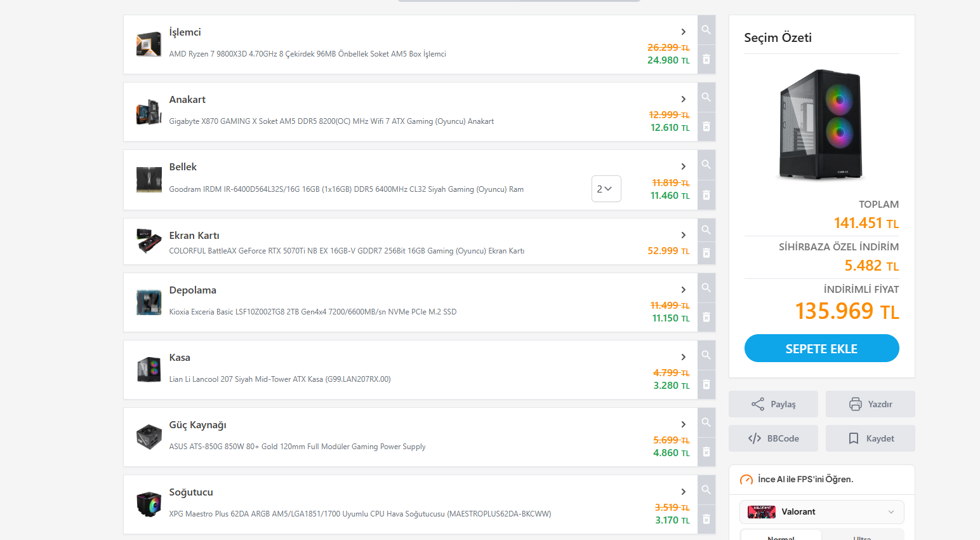
Task: Click the Güç Kaynağı row search icon
Action: pyautogui.click(x=706, y=422)
